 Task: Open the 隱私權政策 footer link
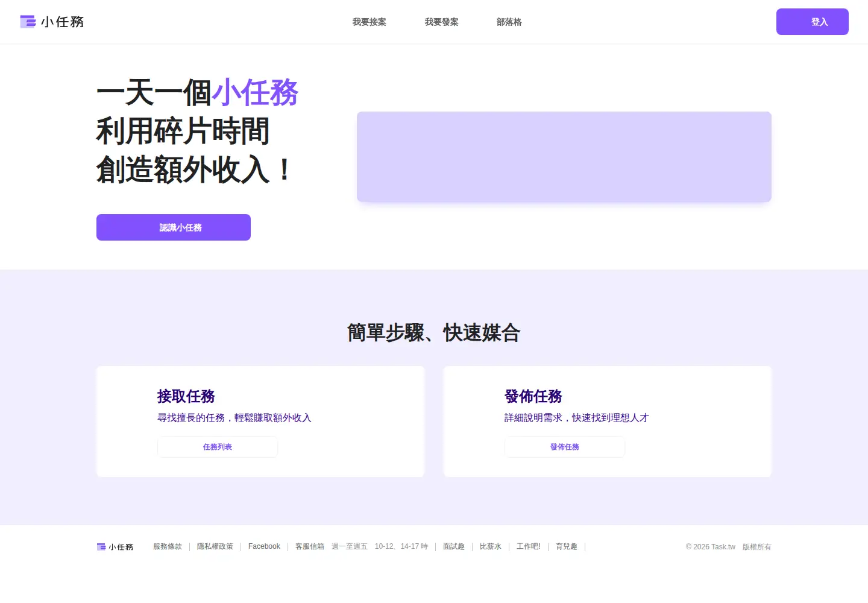[x=215, y=546]
